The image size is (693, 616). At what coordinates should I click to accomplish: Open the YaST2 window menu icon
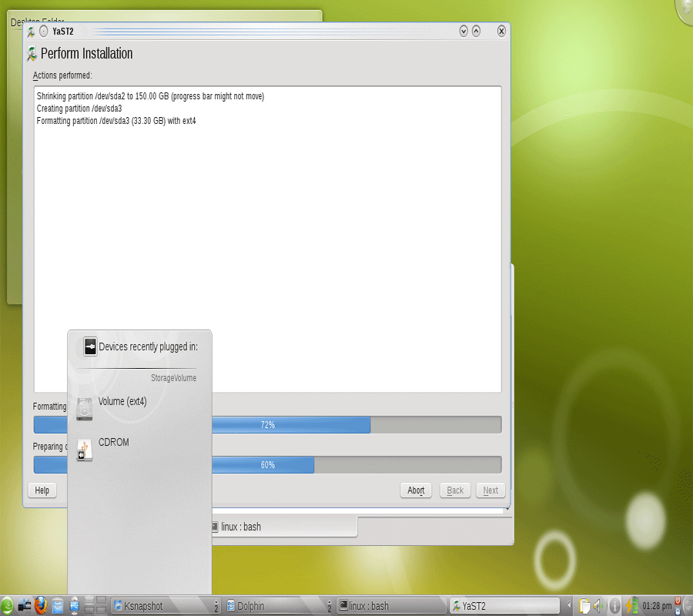tap(31, 32)
